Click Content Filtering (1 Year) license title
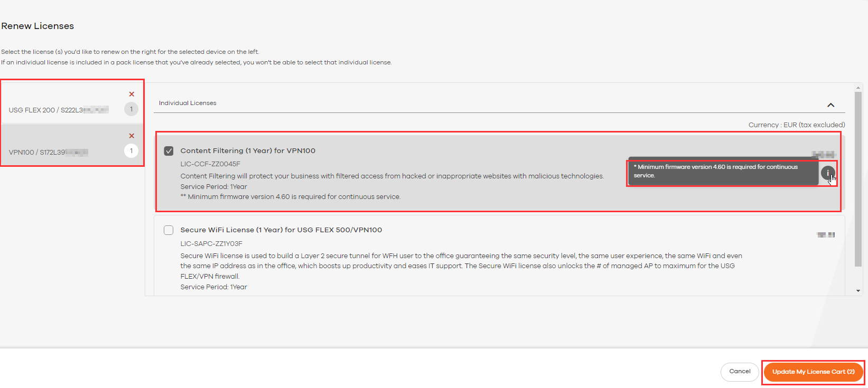868x388 pixels. (x=248, y=150)
